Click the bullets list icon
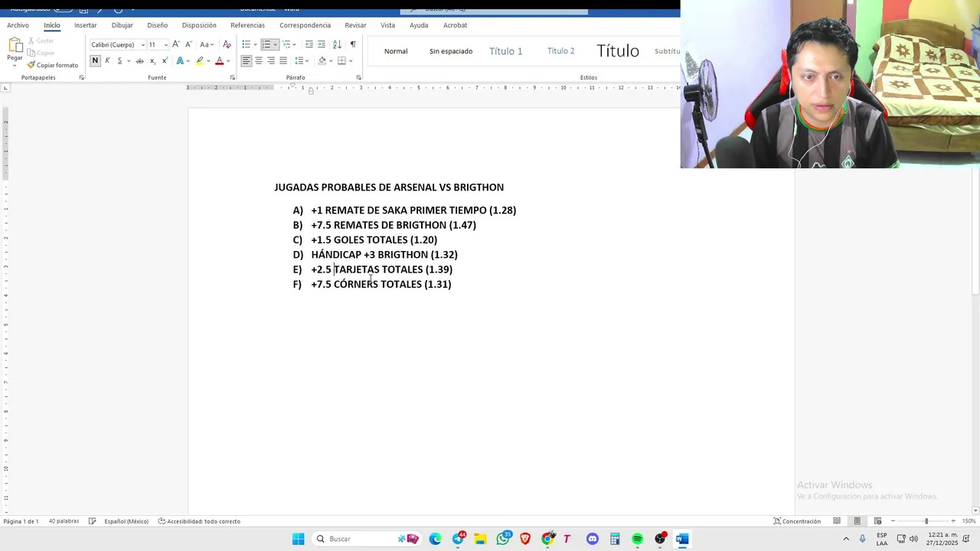Image resolution: width=980 pixels, height=551 pixels. [246, 44]
